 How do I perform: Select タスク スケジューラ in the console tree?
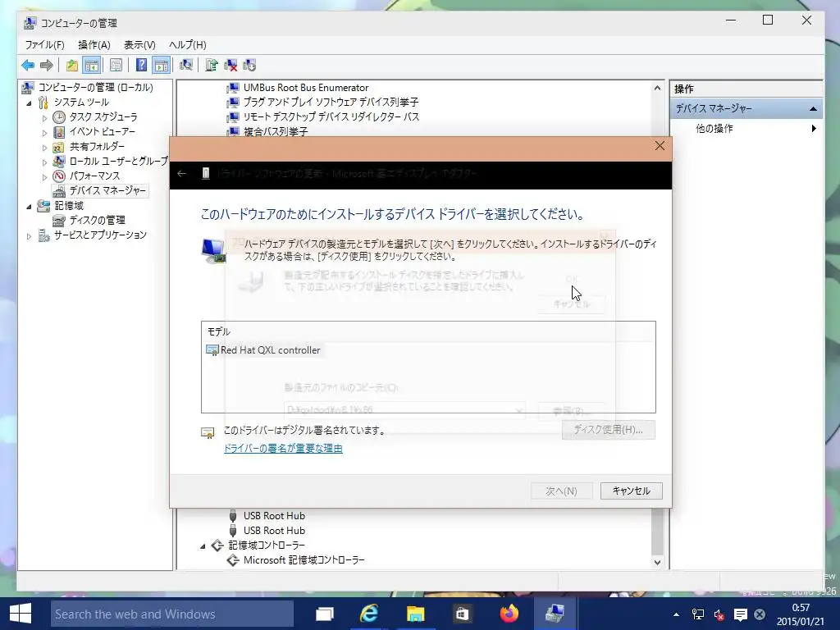pos(103,116)
